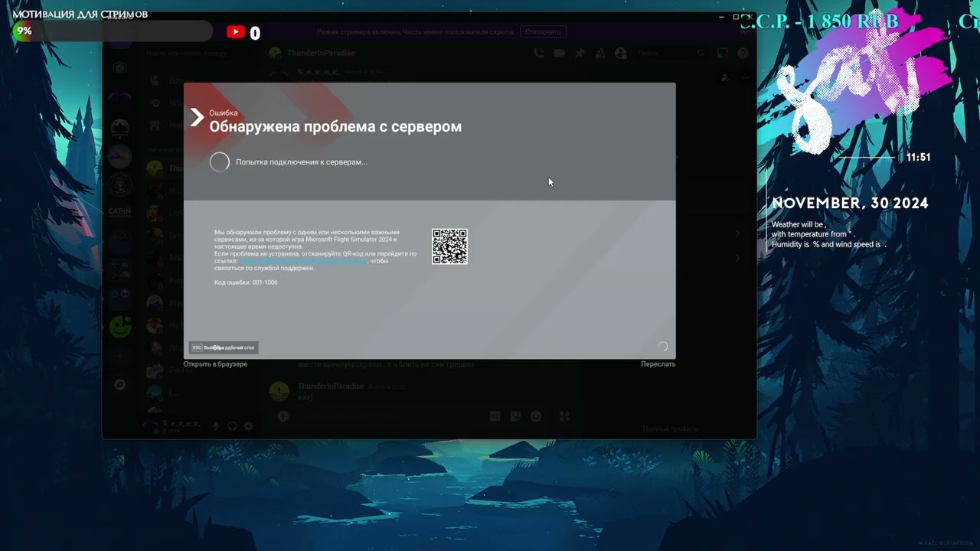Expand upper chevron in right profile panel
The height and width of the screenshot is (551, 980).
(737, 233)
